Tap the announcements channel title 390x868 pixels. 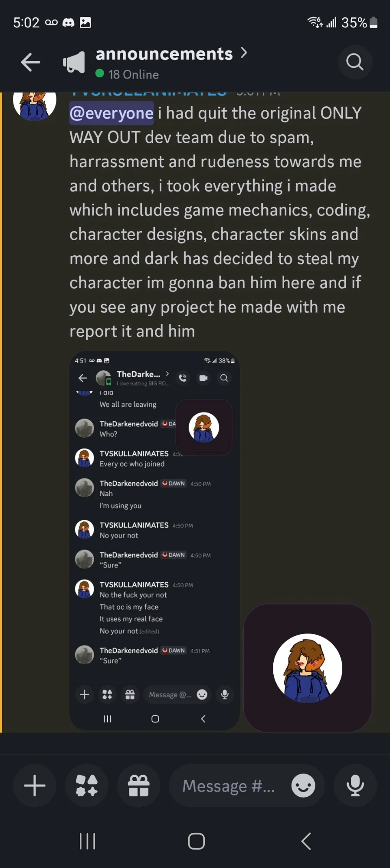[164, 54]
